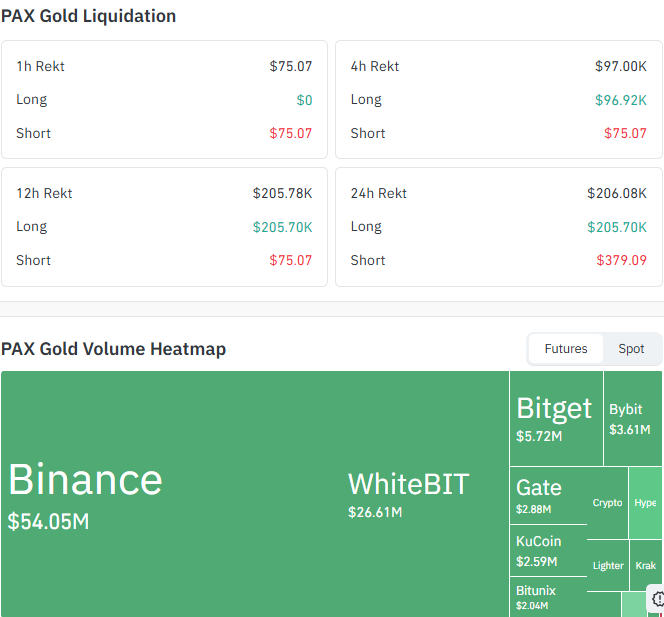
Task: Click the 12h Rekt total $205.78K
Action: [282, 193]
